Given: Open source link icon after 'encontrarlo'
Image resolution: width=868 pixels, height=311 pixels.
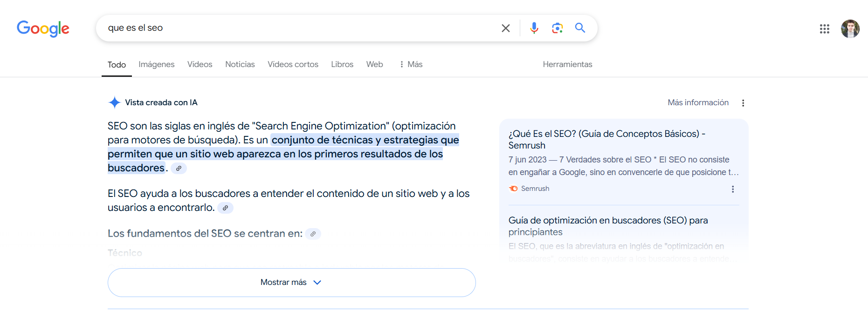Looking at the screenshot, I should tap(225, 208).
